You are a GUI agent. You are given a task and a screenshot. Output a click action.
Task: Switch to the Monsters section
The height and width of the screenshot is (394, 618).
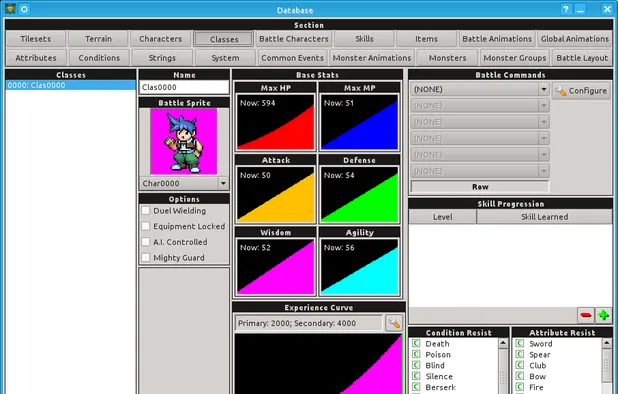click(x=447, y=58)
